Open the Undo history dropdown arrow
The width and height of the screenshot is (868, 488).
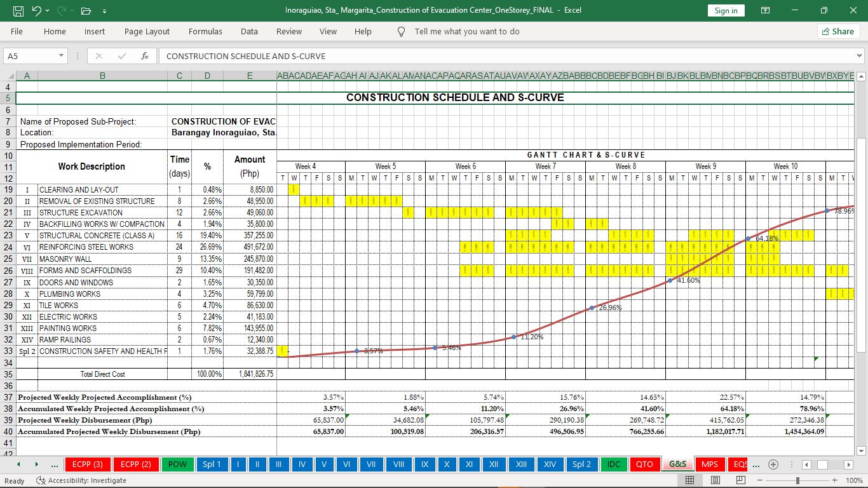(x=48, y=11)
